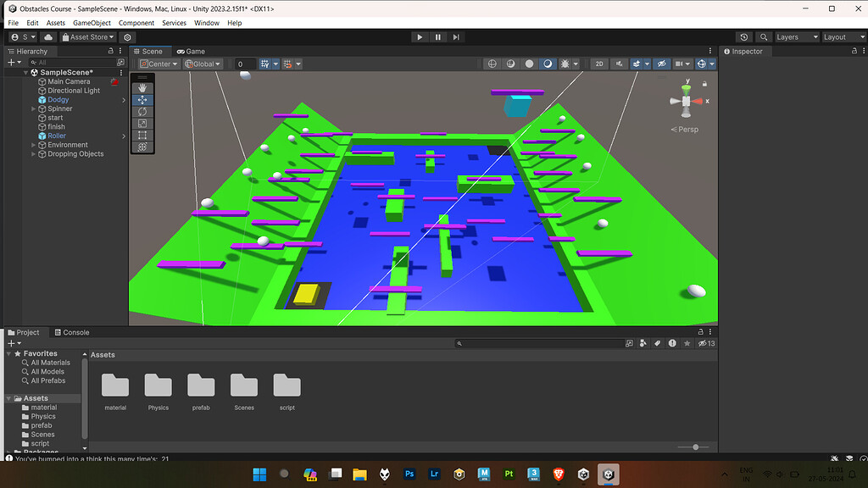This screenshot has width=868, height=488.
Task: Toggle hidden objects scene visibility
Action: pyautogui.click(x=661, y=64)
